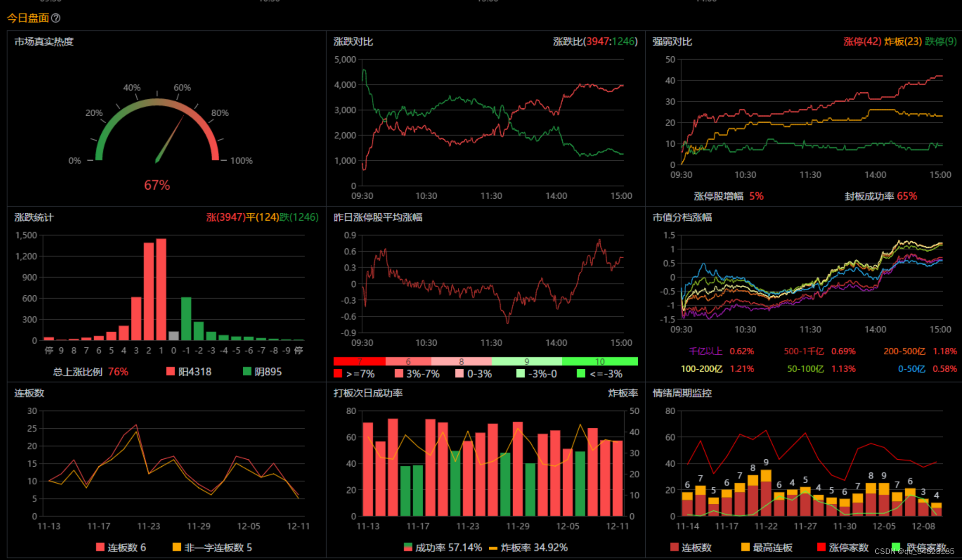This screenshot has width=962, height=560.
Task: Click the 炸板率 axis label
Action: [623, 393]
